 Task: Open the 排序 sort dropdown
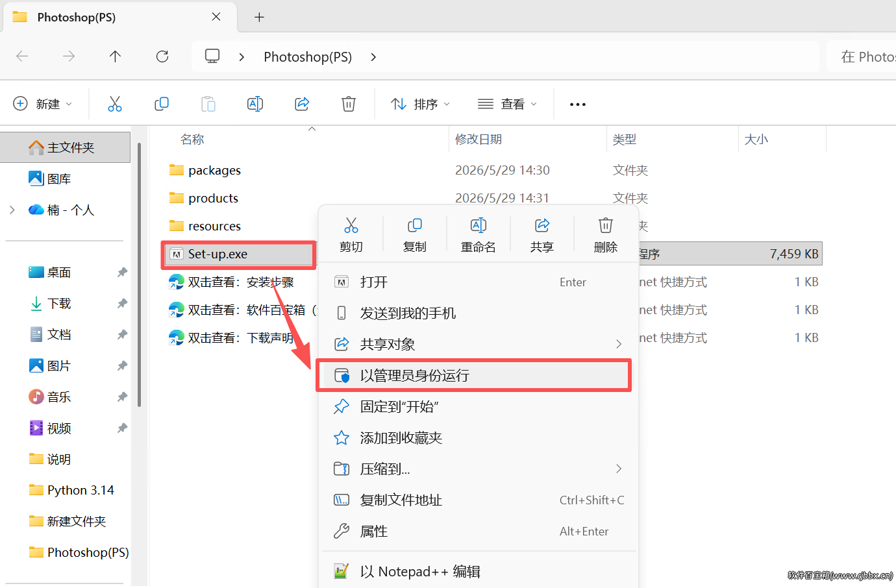[421, 104]
